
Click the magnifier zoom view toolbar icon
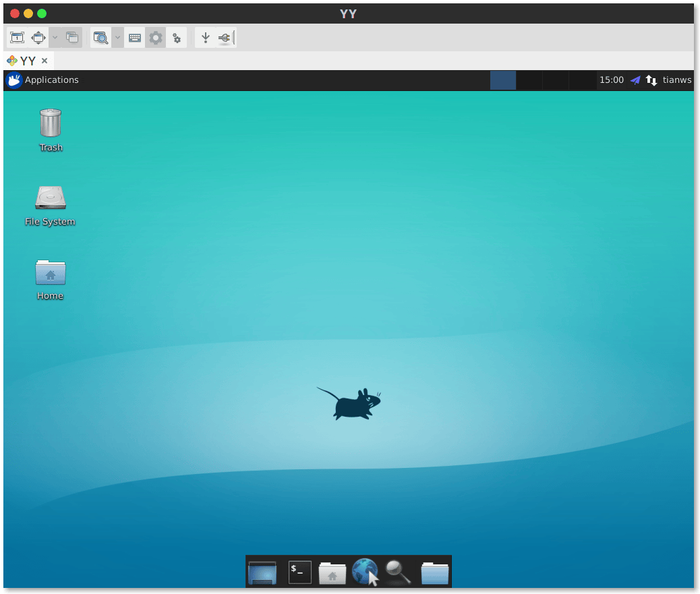click(x=100, y=38)
